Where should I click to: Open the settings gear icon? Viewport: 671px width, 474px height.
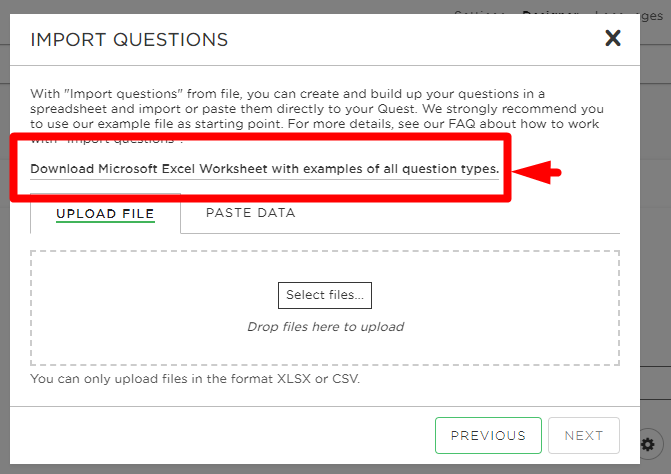pos(648,444)
